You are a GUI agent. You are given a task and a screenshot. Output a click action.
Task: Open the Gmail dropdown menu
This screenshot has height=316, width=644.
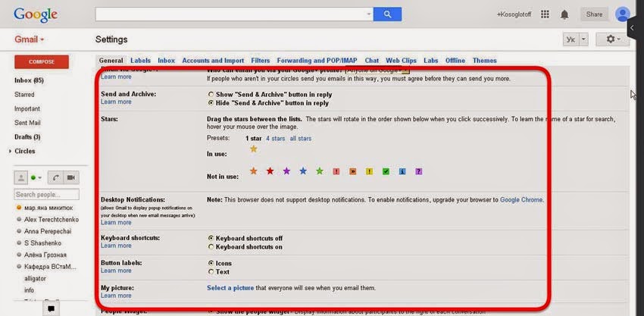pyautogui.click(x=29, y=39)
